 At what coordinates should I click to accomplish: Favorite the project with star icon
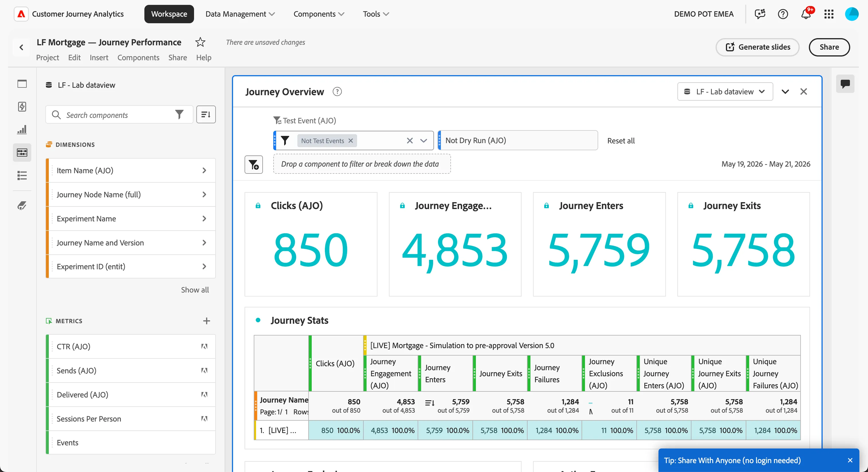coord(200,42)
